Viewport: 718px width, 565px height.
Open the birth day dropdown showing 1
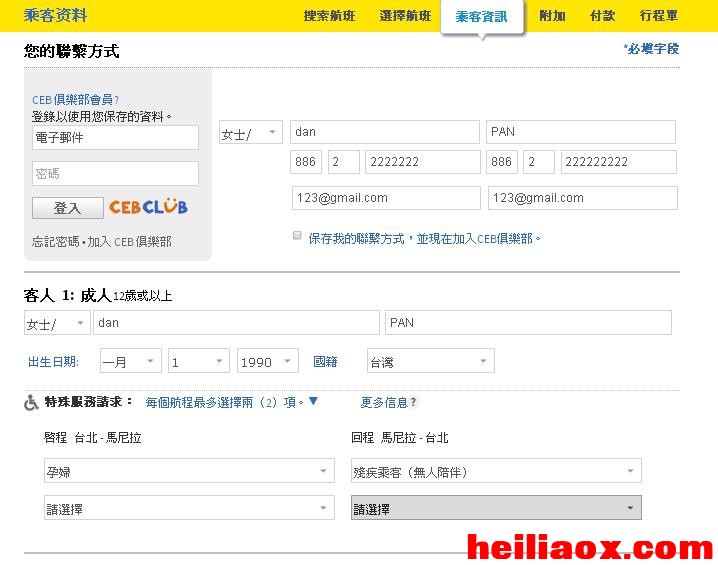coord(198,361)
